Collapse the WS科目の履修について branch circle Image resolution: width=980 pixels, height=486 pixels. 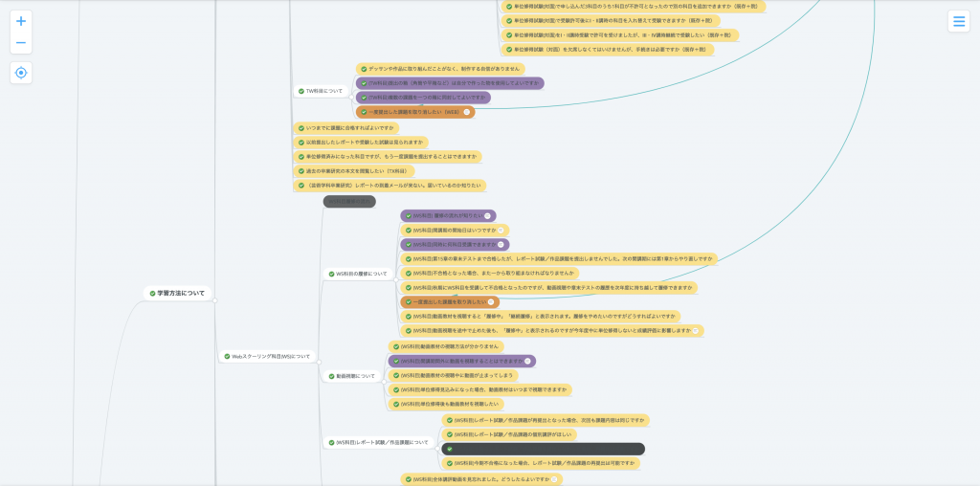(x=396, y=279)
